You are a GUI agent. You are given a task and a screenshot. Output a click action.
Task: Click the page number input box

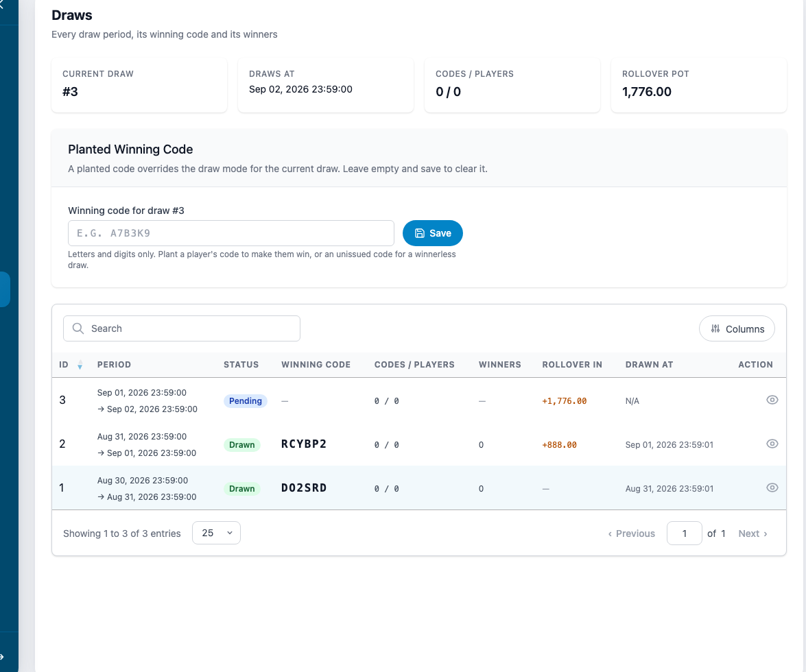click(x=684, y=533)
